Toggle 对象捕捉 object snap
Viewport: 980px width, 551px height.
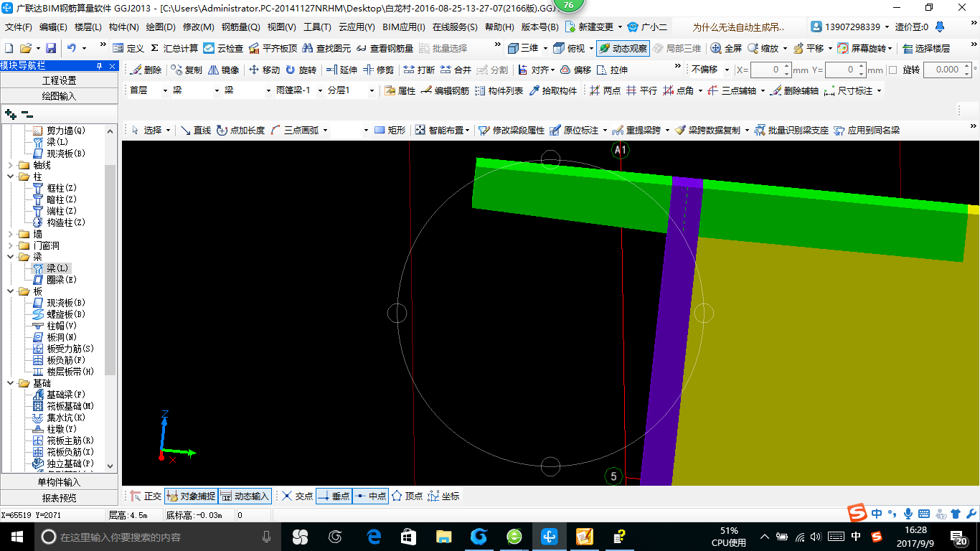click(191, 496)
